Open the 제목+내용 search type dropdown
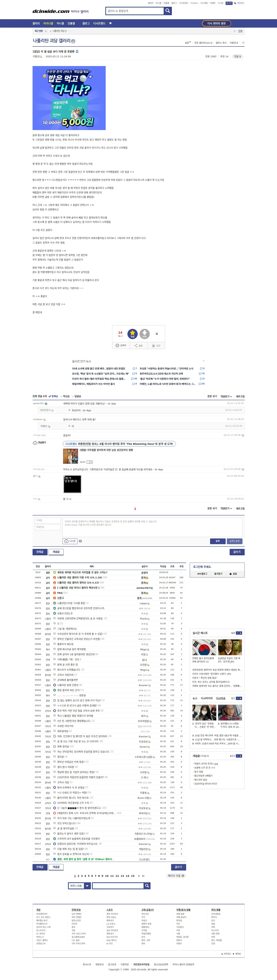Viewport: 277px width, 980px height. [80, 886]
